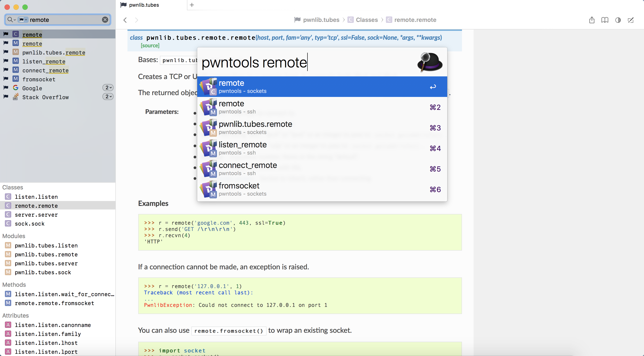
Task: Select the pwnlib.tubes tab
Action: pyautogui.click(x=144, y=5)
